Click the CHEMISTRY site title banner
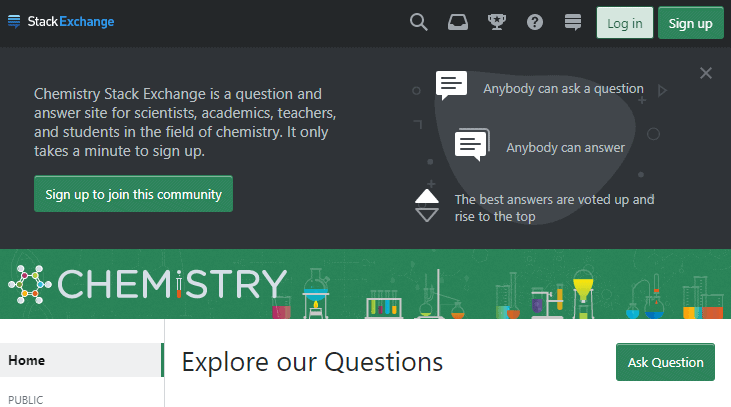This screenshot has width=731, height=407. [x=172, y=285]
